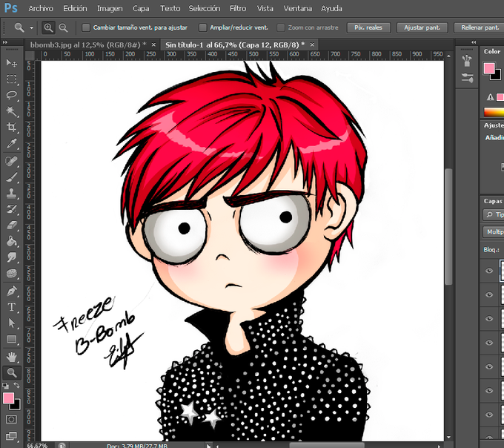The width and height of the screenshot is (504, 448).
Task: Toggle visibility of the sixth layer
Action: [x=489, y=390]
